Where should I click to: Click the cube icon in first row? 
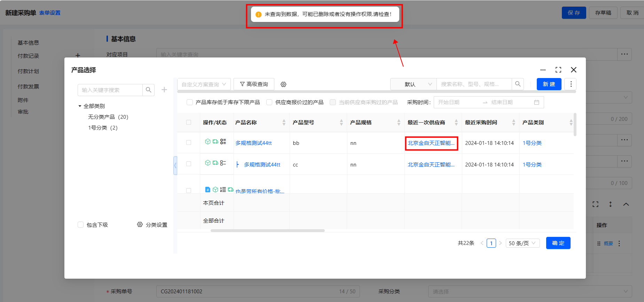(x=208, y=141)
